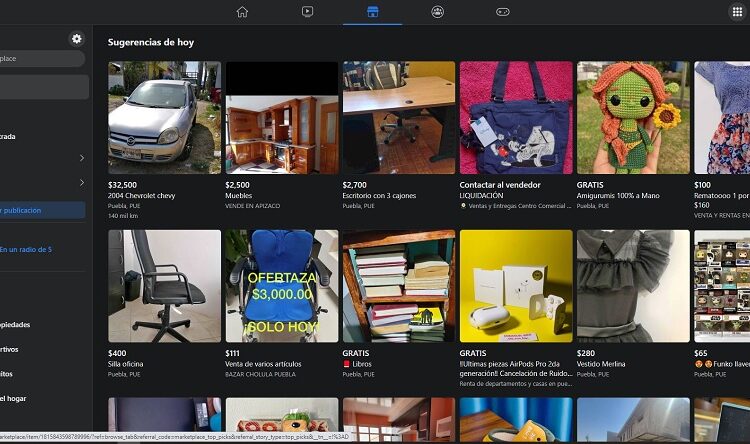
Task: Click the '$280' price text
Action: click(585, 353)
